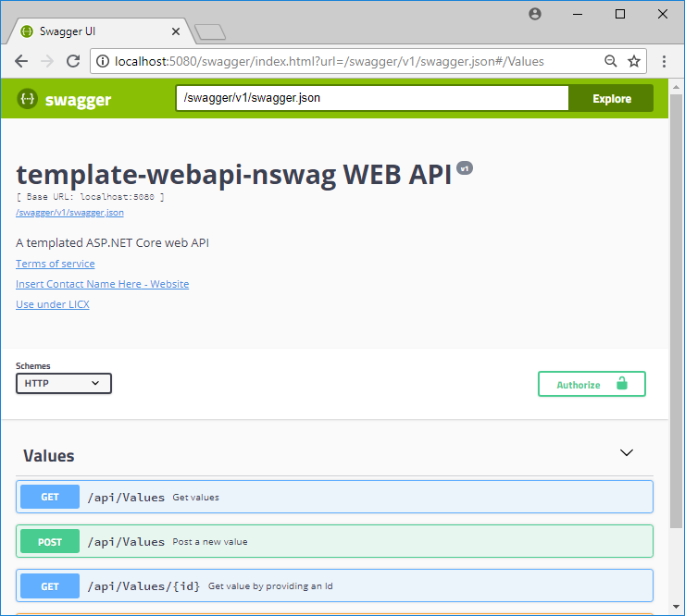The height and width of the screenshot is (616, 685).
Task: Click the browser address bar URL
Action: (330, 61)
